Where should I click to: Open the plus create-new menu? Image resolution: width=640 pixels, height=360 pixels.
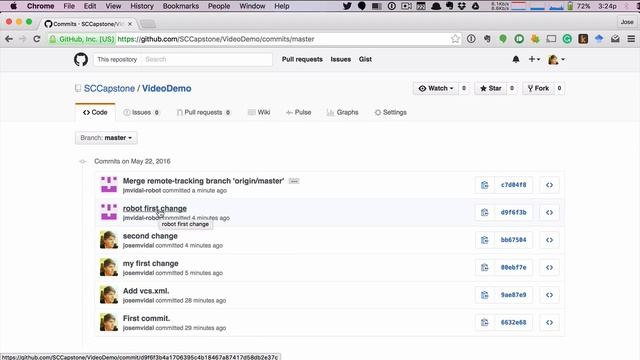click(x=534, y=59)
